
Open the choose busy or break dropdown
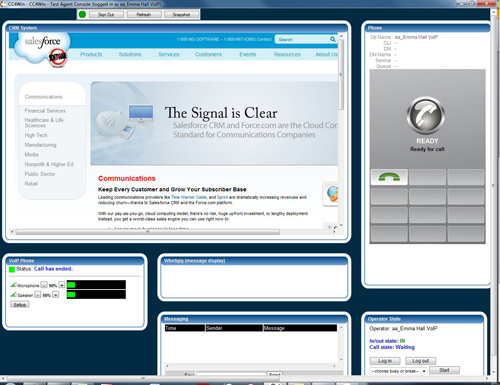(398, 371)
